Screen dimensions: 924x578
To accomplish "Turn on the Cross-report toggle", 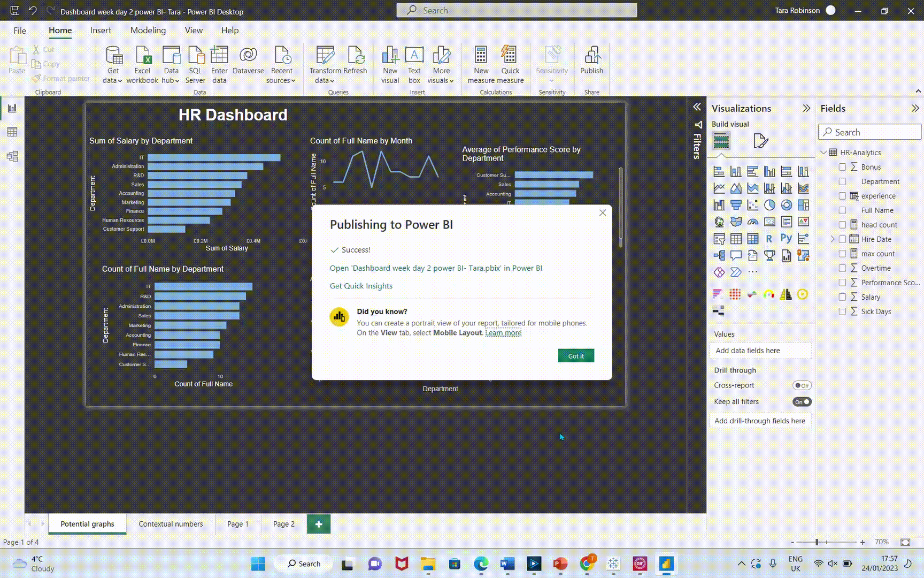I will [802, 385].
